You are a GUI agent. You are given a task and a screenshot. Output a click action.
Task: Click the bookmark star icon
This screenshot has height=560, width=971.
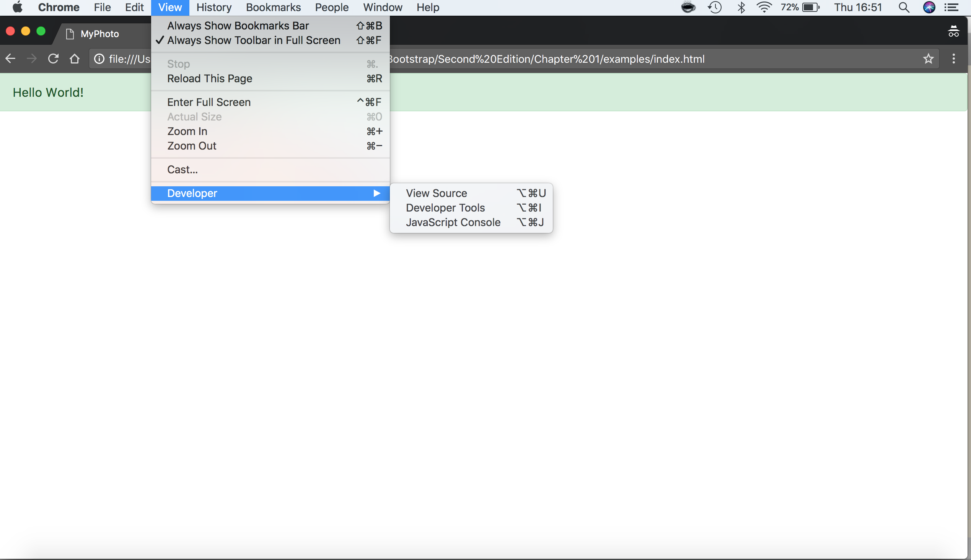(928, 59)
